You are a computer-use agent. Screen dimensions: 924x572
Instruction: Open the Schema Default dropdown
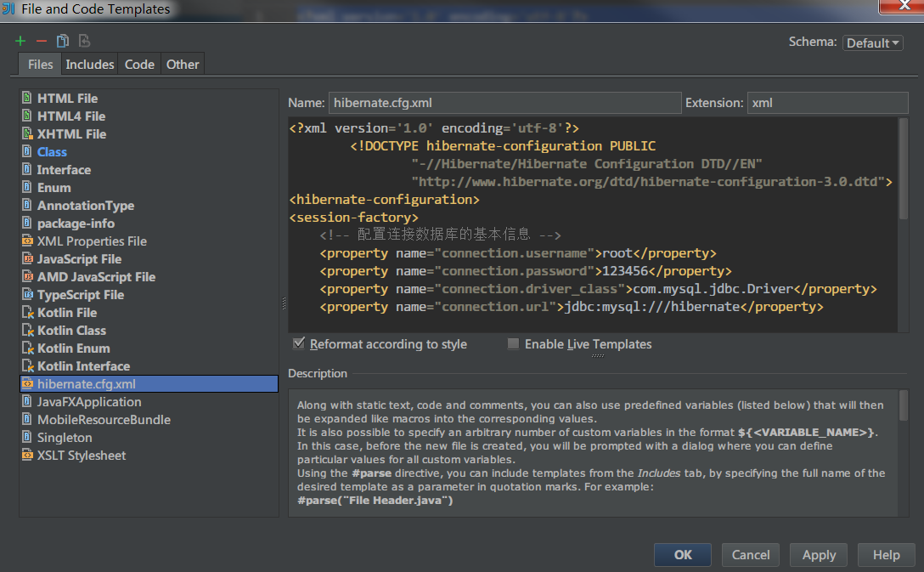click(873, 42)
